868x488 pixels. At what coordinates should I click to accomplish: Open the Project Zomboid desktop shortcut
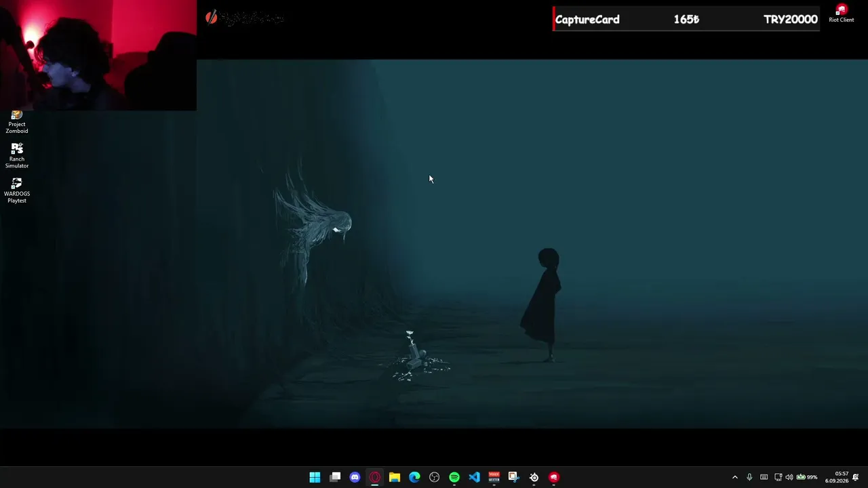[x=17, y=122]
